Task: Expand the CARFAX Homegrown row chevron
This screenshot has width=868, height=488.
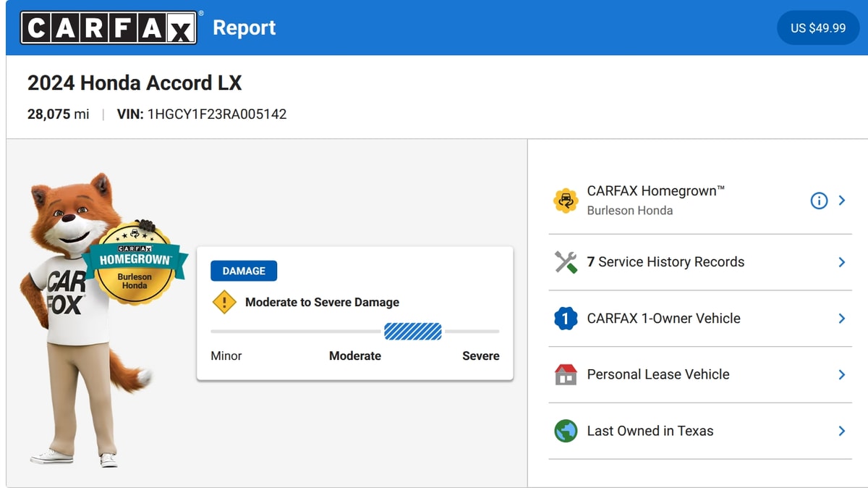Action: pos(842,201)
